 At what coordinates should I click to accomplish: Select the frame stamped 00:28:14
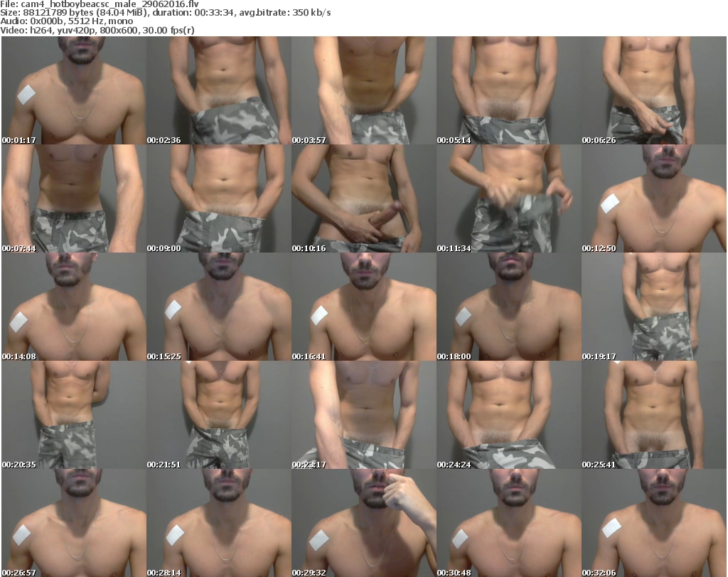219,523
